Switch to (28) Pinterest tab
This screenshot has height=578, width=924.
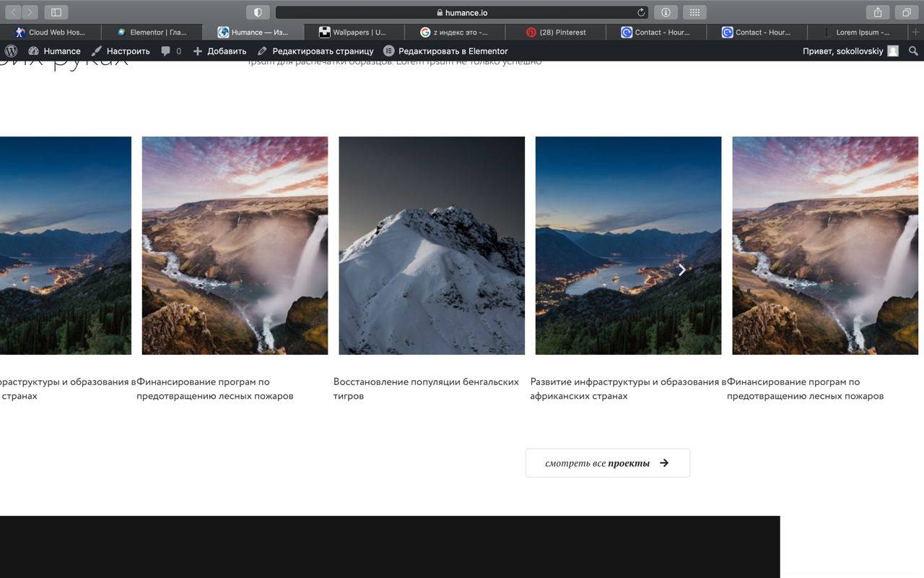[556, 32]
